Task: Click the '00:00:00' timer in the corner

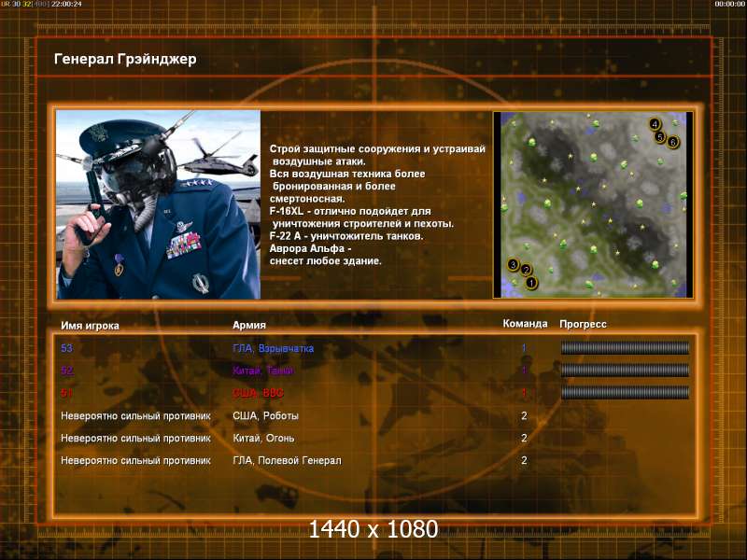Action: pos(729,4)
